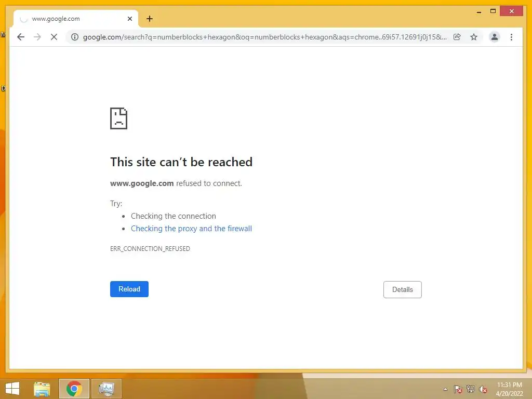This screenshot has height=399, width=532.
Task: Open the monitor app on the taskbar
Action: click(106, 389)
